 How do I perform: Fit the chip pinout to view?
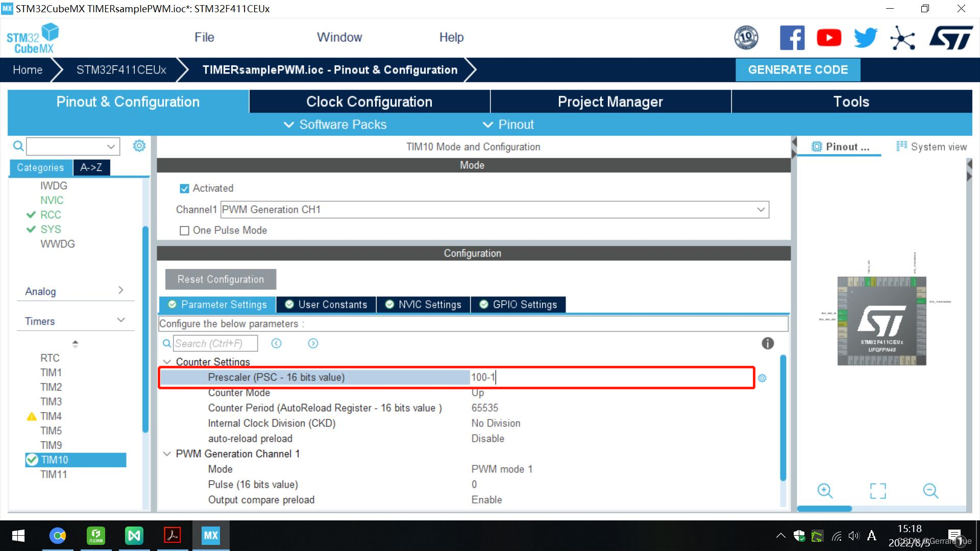click(878, 491)
